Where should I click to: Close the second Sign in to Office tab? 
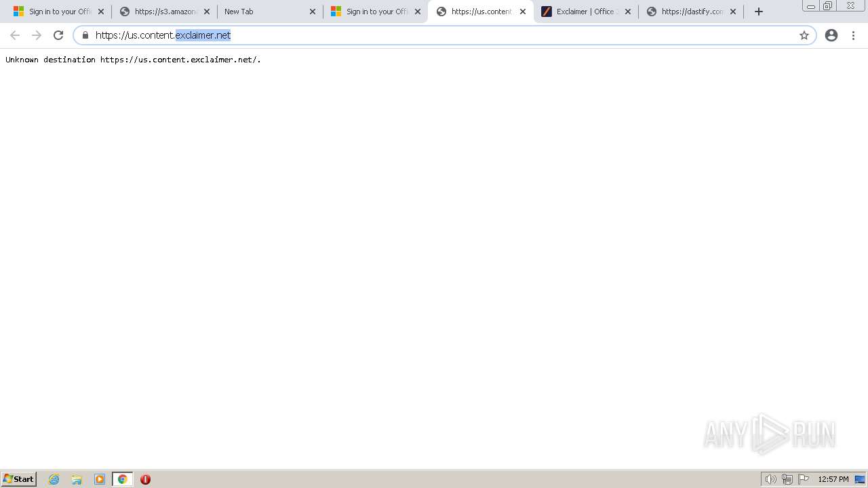(x=418, y=12)
